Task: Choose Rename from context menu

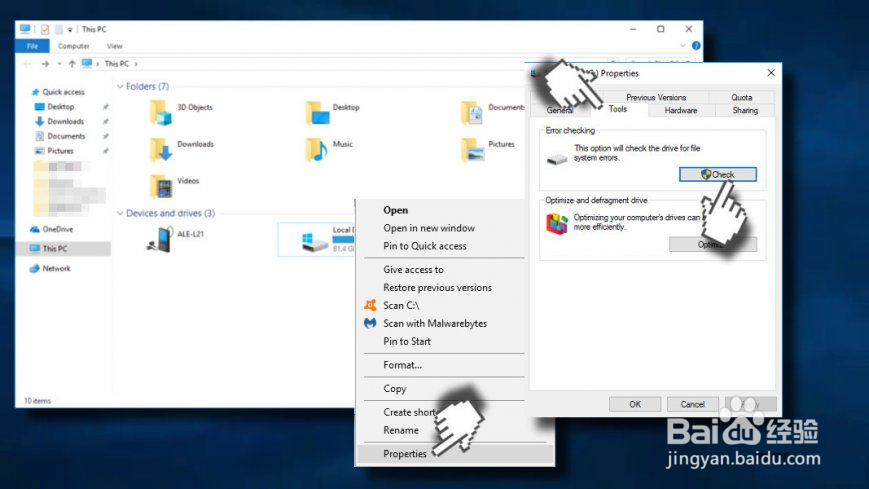Action: pyautogui.click(x=401, y=430)
